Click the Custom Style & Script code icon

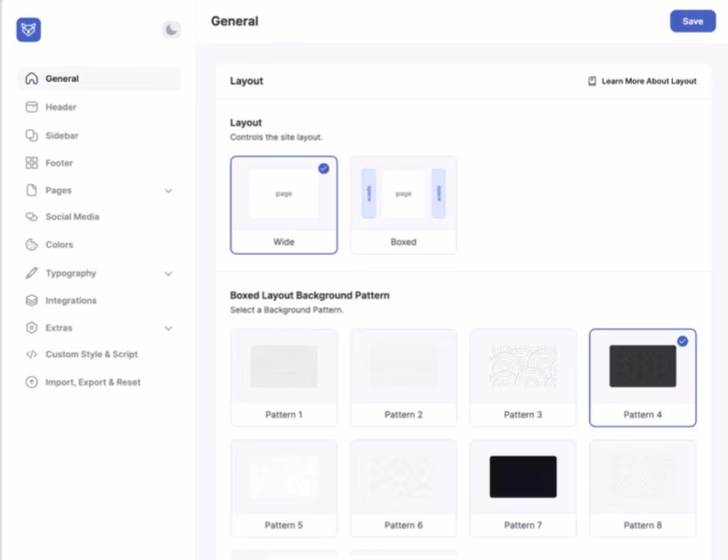click(31, 355)
